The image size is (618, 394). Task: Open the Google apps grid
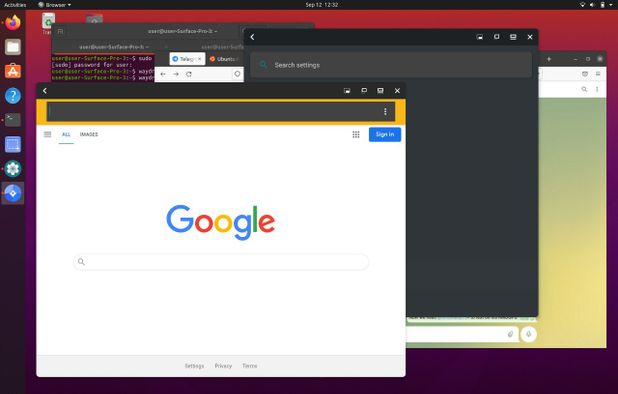click(x=356, y=134)
